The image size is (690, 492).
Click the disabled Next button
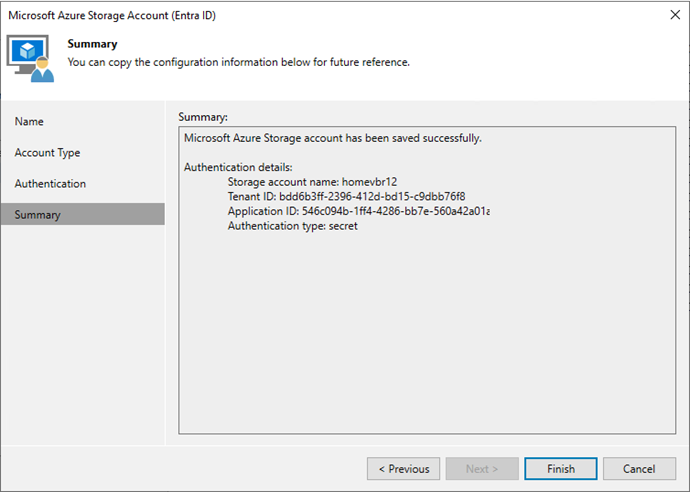pos(482,469)
